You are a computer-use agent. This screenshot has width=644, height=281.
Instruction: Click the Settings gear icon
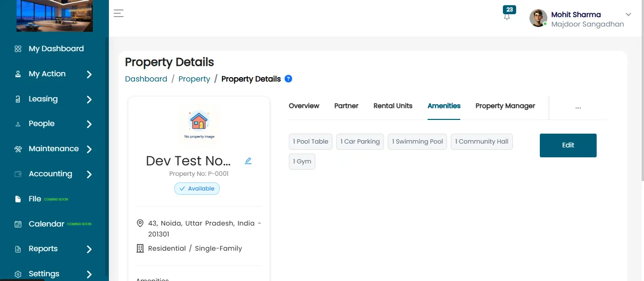(x=18, y=274)
